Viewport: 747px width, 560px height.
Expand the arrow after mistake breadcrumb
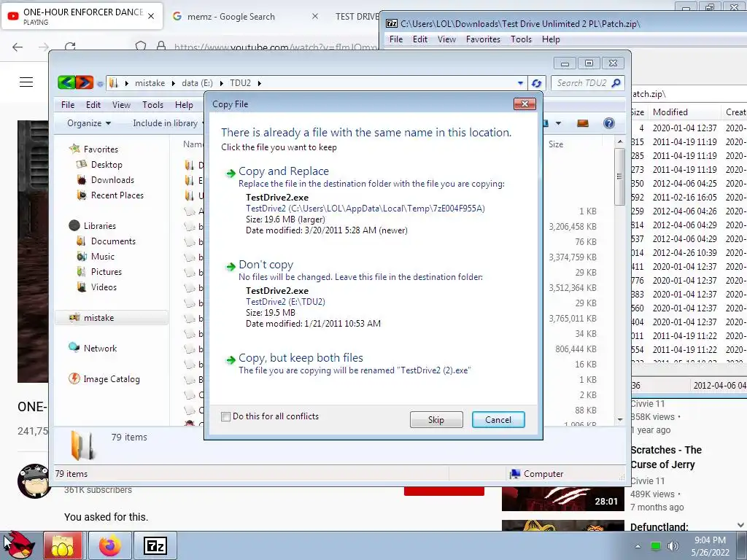point(174,83)
